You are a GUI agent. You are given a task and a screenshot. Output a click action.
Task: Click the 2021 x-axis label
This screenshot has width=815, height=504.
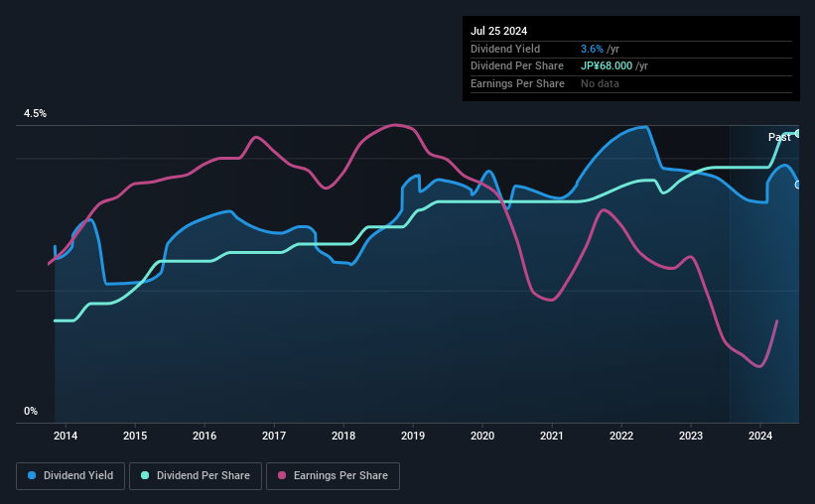point(552,436)
